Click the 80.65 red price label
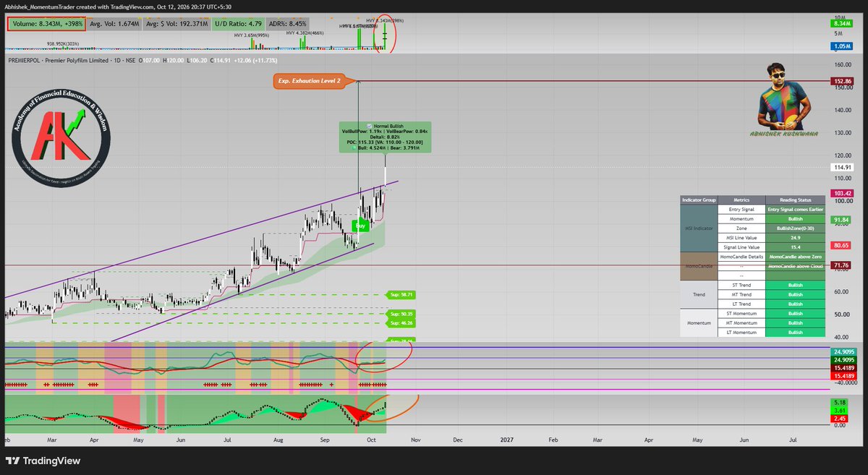 pos(841,245)
